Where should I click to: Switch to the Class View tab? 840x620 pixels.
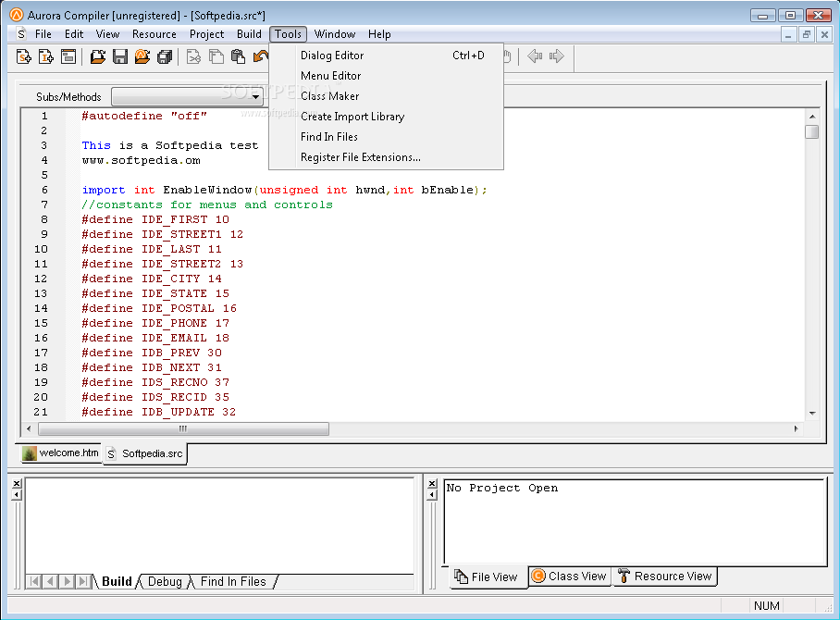coord(570,577)
